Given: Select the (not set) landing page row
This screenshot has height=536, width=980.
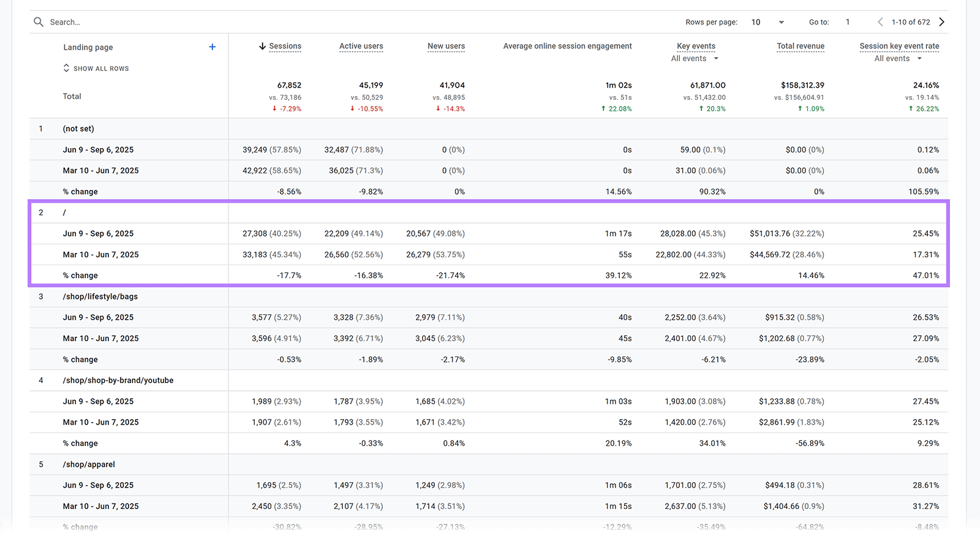Looking at the screenshot, I should point(78,129).
